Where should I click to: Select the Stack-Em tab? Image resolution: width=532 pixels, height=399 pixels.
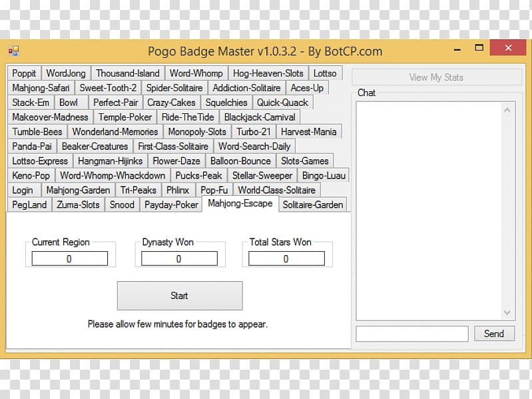pyautogui.click(x=31, y=103)
